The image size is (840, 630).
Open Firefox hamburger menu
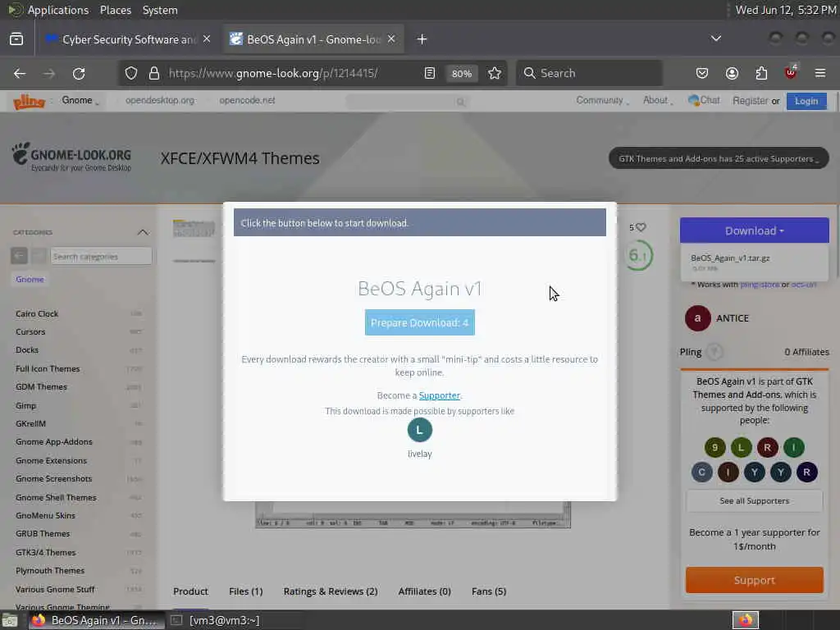(x=820, y=73)
